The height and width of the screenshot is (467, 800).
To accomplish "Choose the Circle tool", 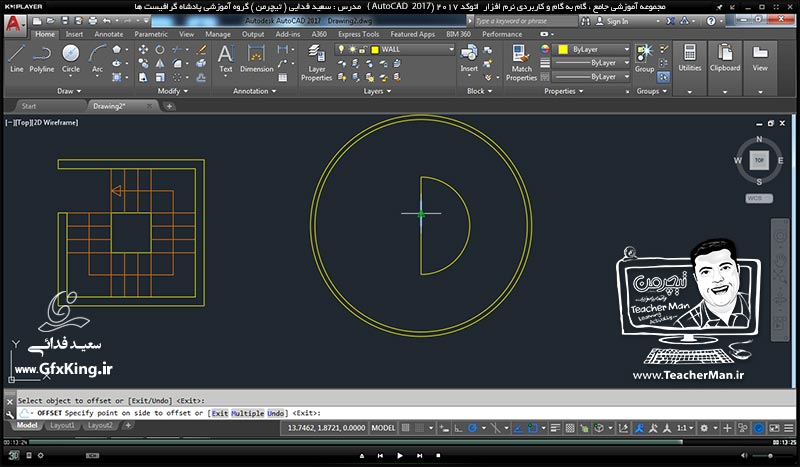I will tap(70, 59).
